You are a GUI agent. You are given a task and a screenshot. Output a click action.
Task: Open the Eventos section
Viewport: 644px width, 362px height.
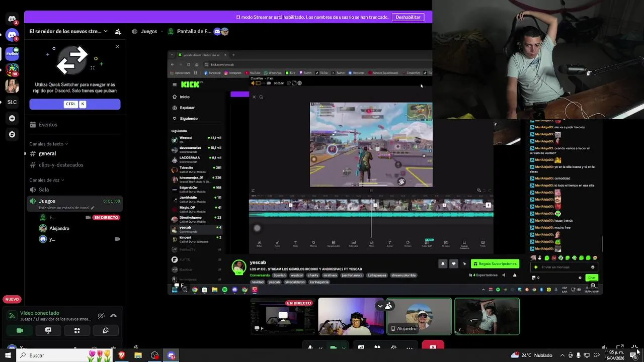tap(74, 125)
